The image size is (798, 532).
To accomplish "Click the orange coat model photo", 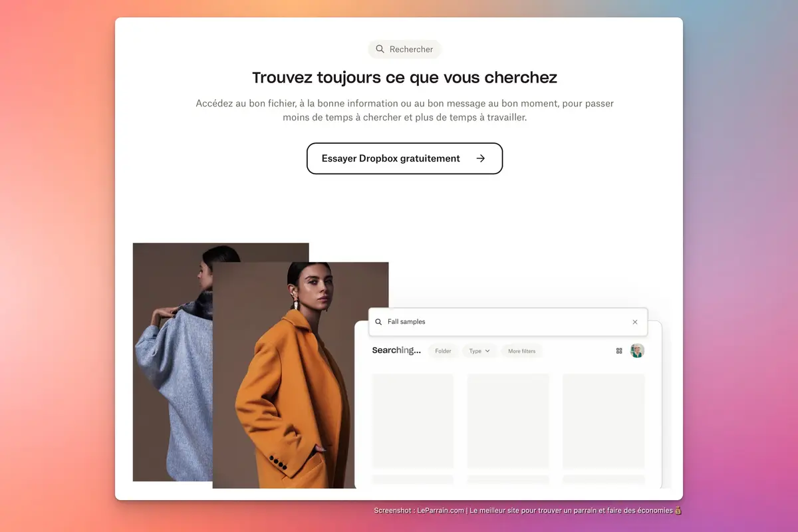I will (301, 375).
